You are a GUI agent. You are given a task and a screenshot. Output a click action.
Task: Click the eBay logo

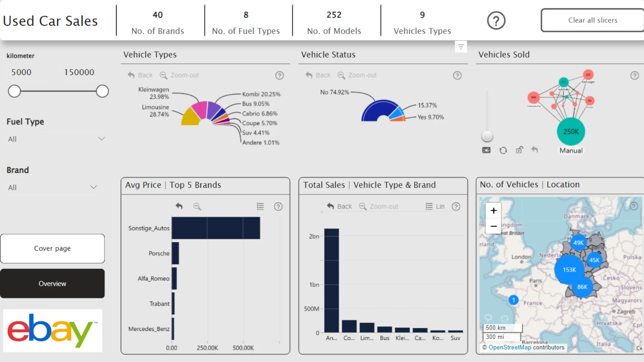(53, 330)
